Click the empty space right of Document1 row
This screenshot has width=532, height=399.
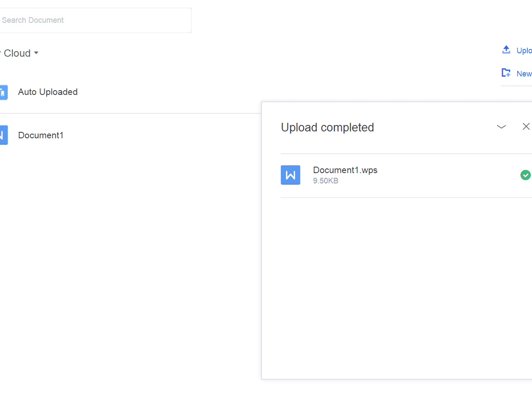point(163,135)
